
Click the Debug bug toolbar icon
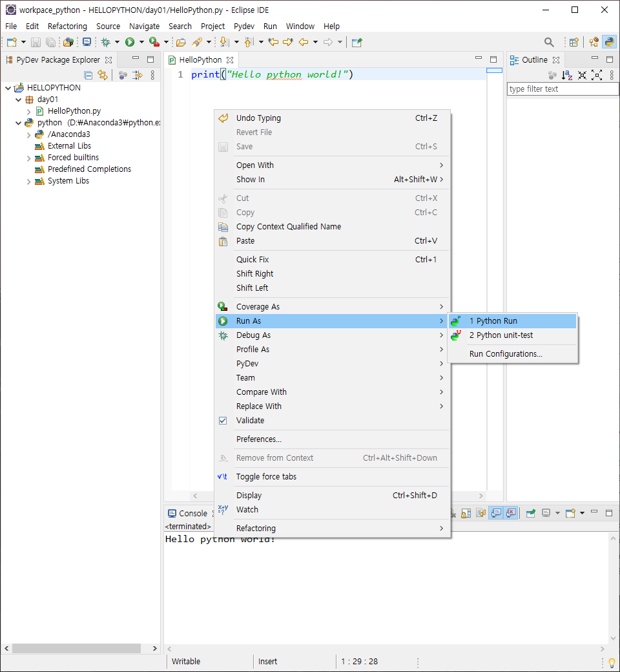[105, 42]
